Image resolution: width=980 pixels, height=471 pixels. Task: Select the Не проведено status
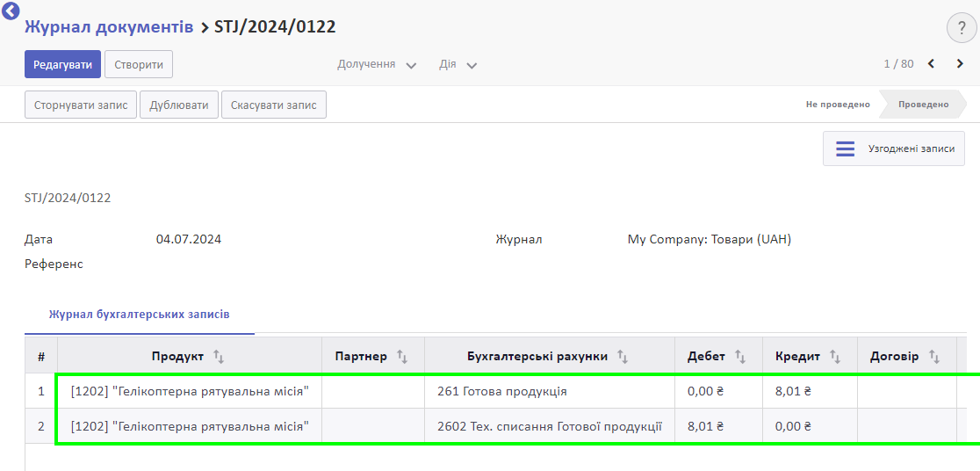(838, 105)
